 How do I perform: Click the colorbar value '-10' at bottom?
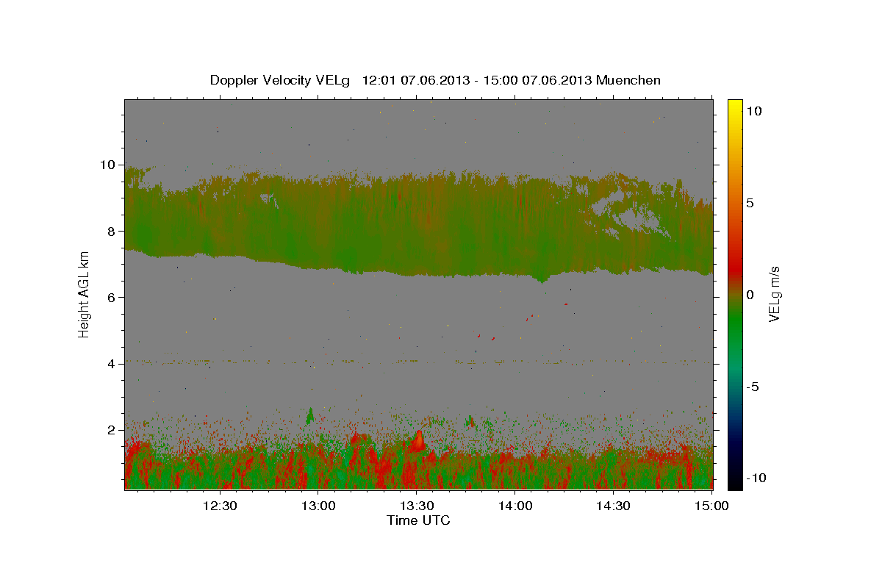click(756, 478)
